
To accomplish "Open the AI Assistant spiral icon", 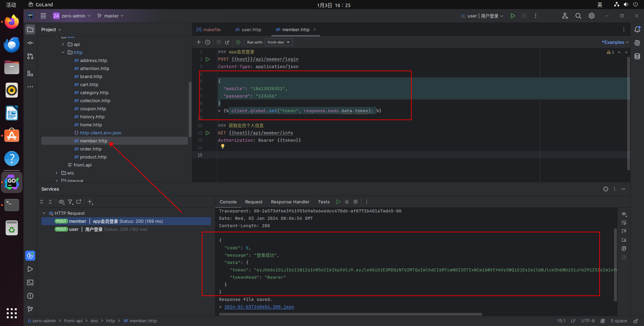I will 637,43.
